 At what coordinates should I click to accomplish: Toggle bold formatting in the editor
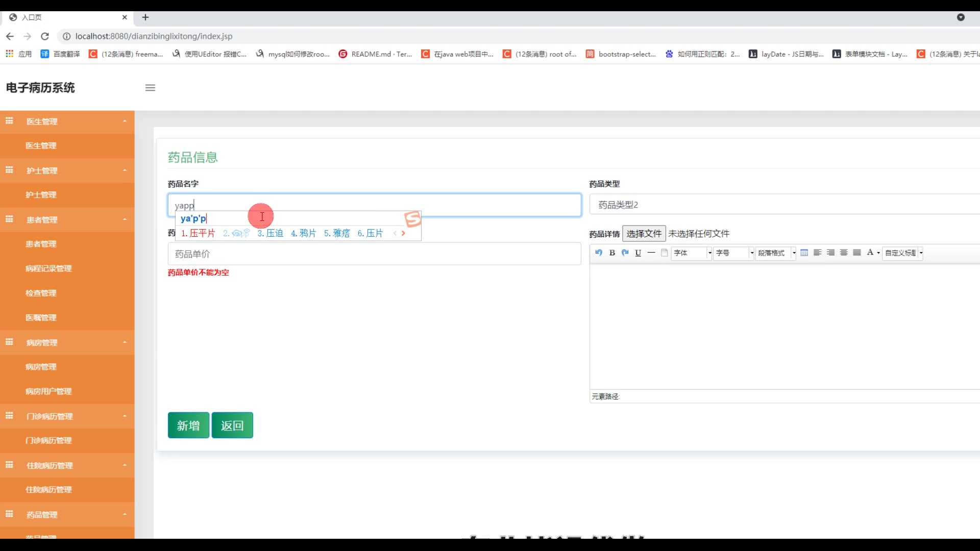612,253
